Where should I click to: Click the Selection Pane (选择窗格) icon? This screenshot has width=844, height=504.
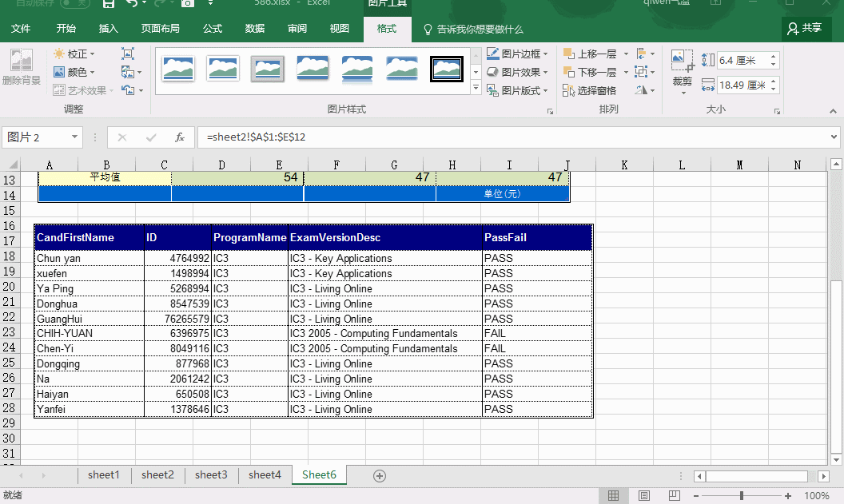coord(589,90)
